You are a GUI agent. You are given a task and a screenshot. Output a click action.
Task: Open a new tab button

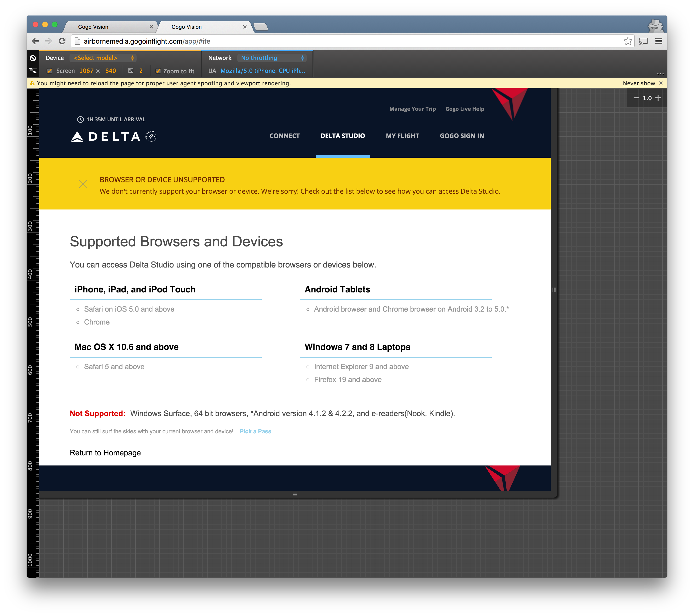click(x=261, y=27)
